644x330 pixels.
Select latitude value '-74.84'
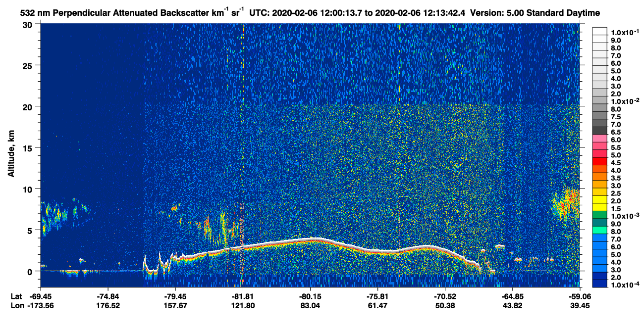(x=107, y=296)
